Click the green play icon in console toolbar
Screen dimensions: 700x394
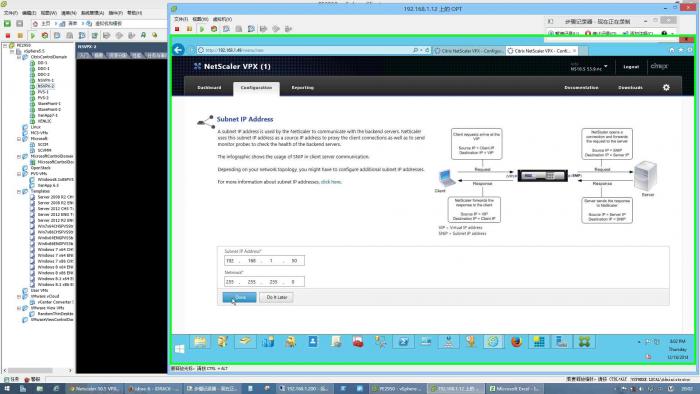(202, 29)
